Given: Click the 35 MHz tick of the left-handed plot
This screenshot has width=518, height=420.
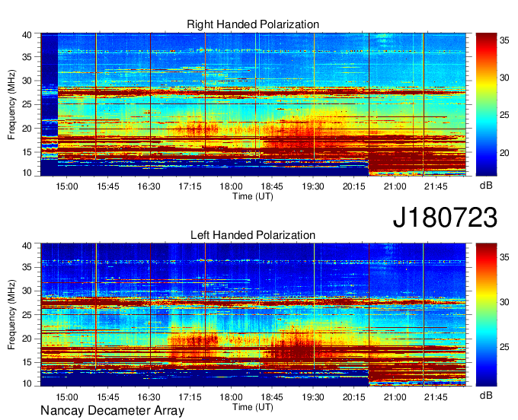Looking at the screenshot, I should click(27, 267).
